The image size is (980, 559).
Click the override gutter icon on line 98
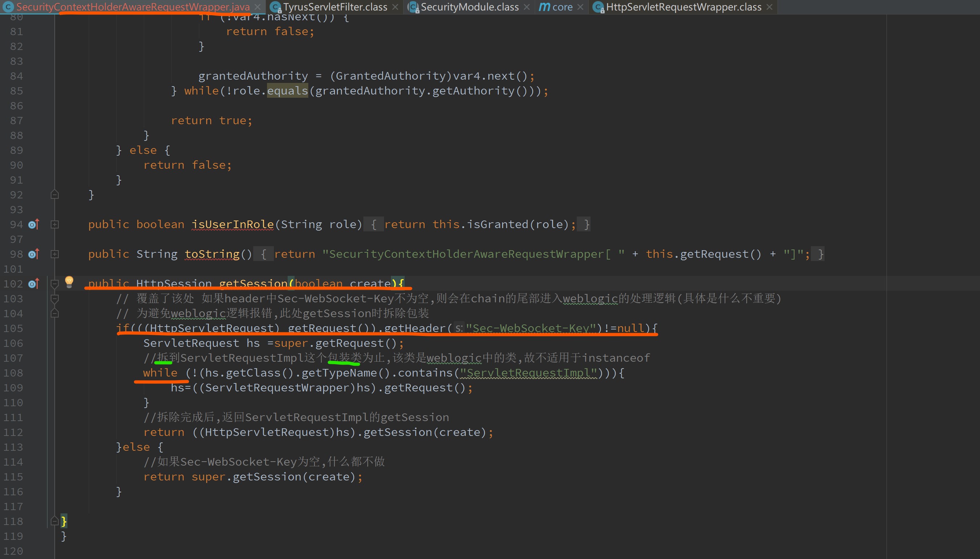[x=34, y=254]
